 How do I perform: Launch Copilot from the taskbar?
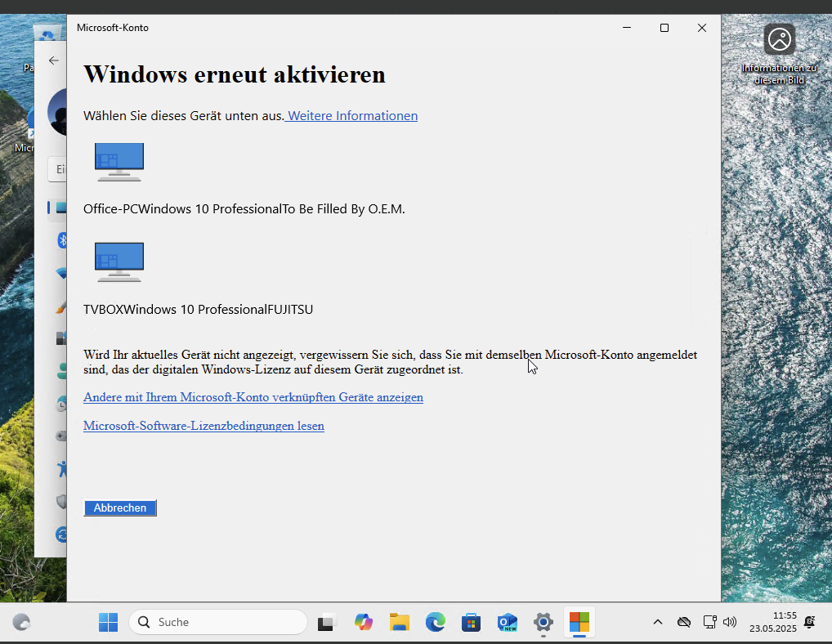(x=364, y=622)
